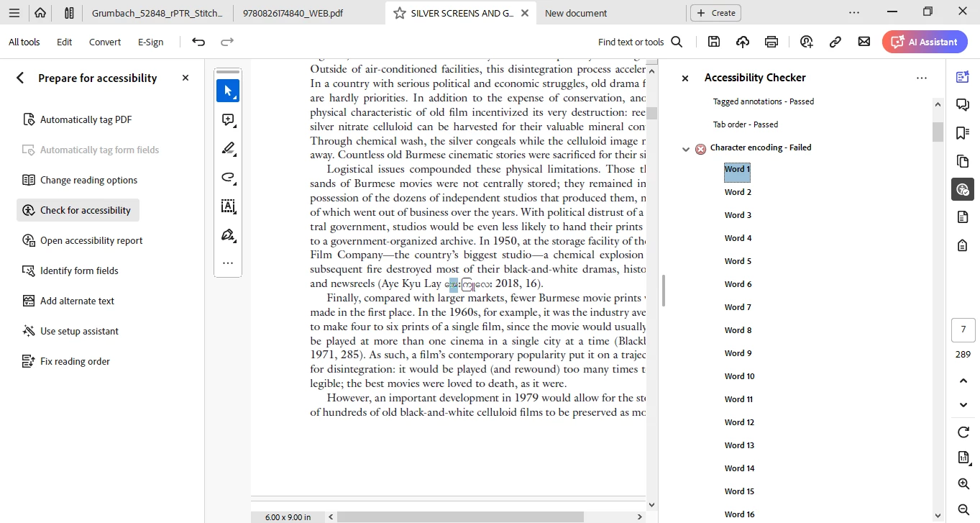Screen dimensions: 980x523
Task: Select Change reading options
Action: (79, 180)
